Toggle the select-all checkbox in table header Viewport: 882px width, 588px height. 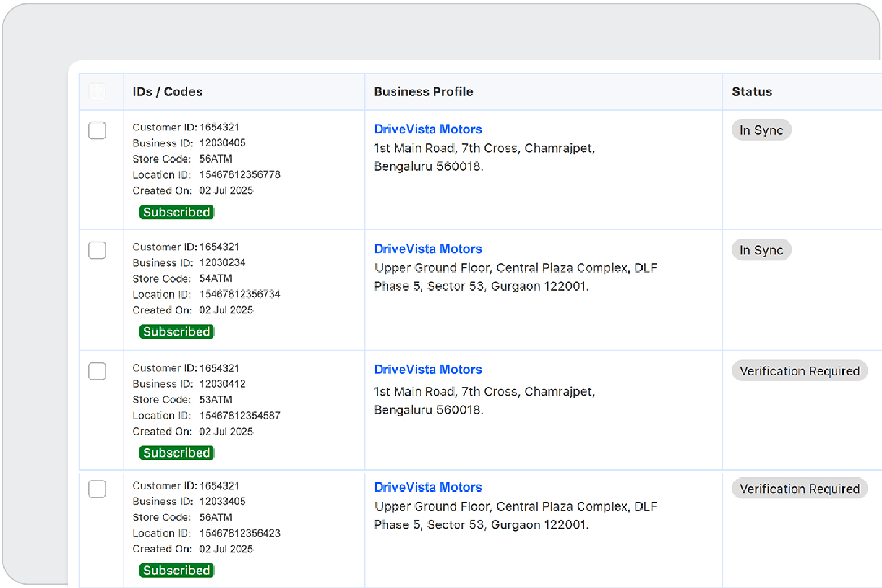pos(97,91)
